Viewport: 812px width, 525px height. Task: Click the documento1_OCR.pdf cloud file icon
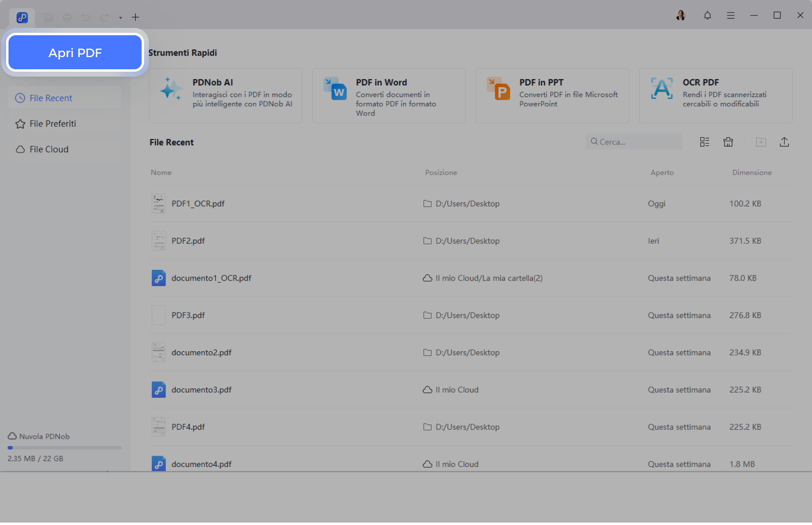158,278
